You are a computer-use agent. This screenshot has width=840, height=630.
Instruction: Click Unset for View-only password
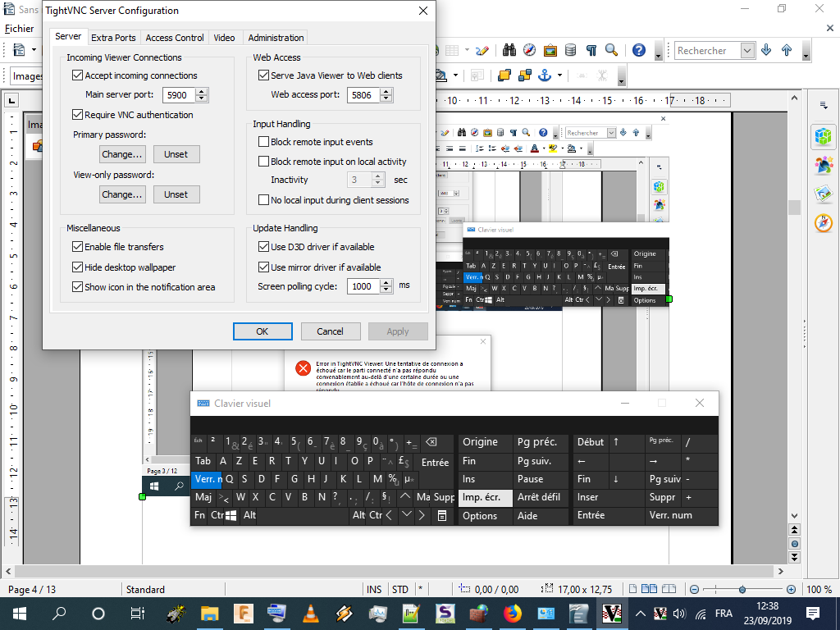[x=176, y=194]
